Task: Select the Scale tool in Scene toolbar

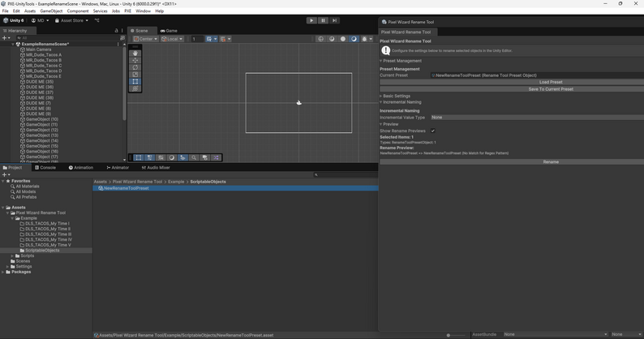Action: point(135,75)
